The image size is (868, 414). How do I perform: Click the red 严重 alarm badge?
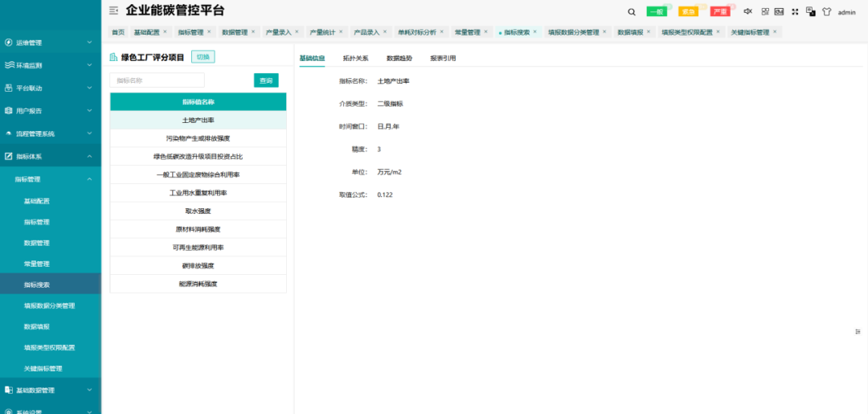(x=720, y=11)
